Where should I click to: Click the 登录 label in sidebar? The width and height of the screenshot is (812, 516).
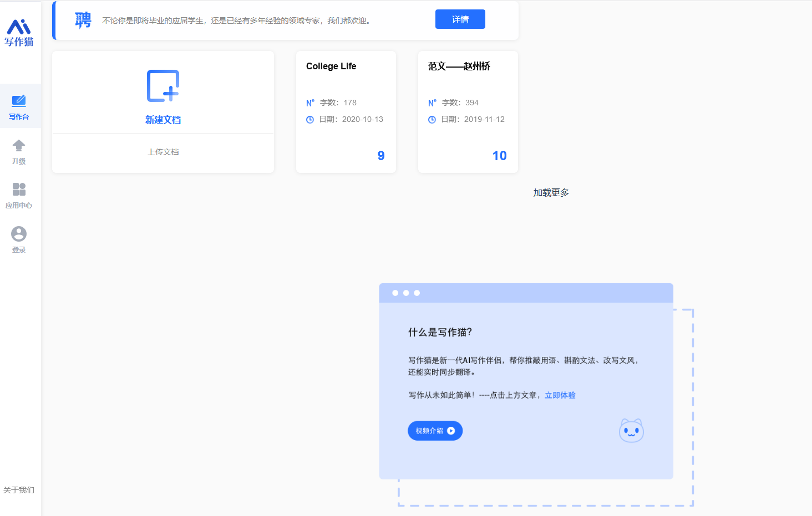[x=19, y=250]
